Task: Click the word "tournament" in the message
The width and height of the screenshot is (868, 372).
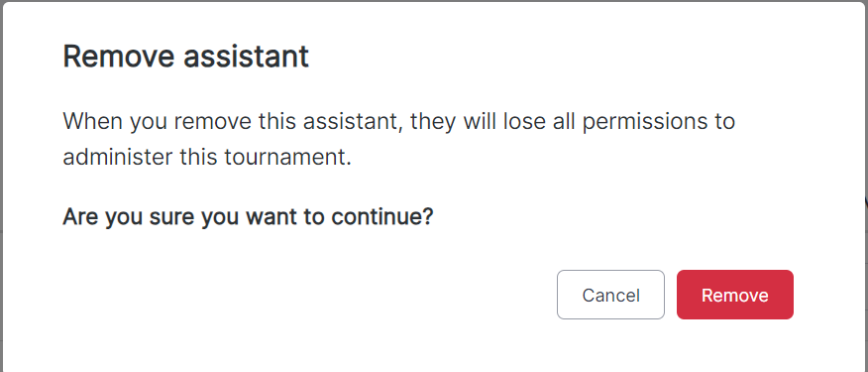Action: (285, 158)
